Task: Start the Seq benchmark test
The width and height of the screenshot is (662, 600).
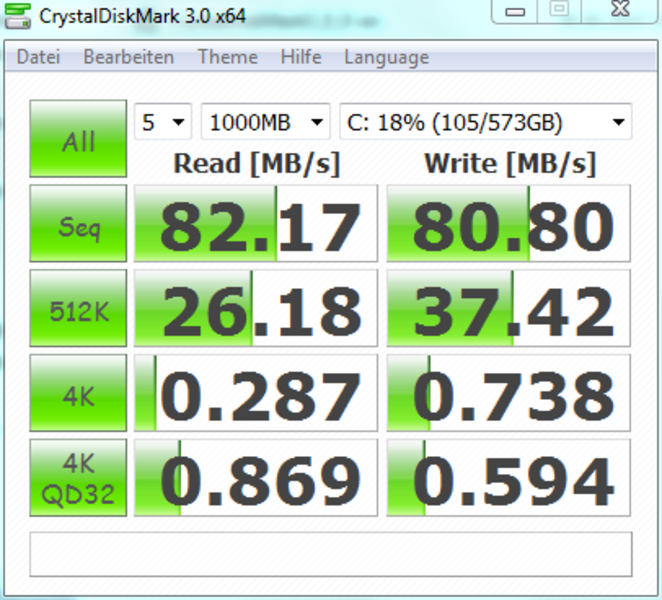Action: (78, 223)
